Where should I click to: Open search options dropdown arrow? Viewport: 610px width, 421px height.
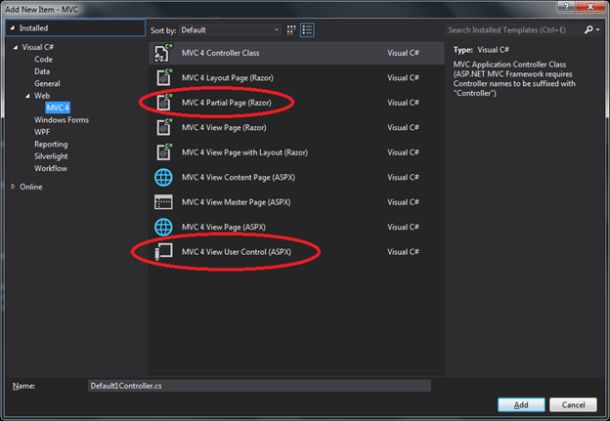click(598, 30)
